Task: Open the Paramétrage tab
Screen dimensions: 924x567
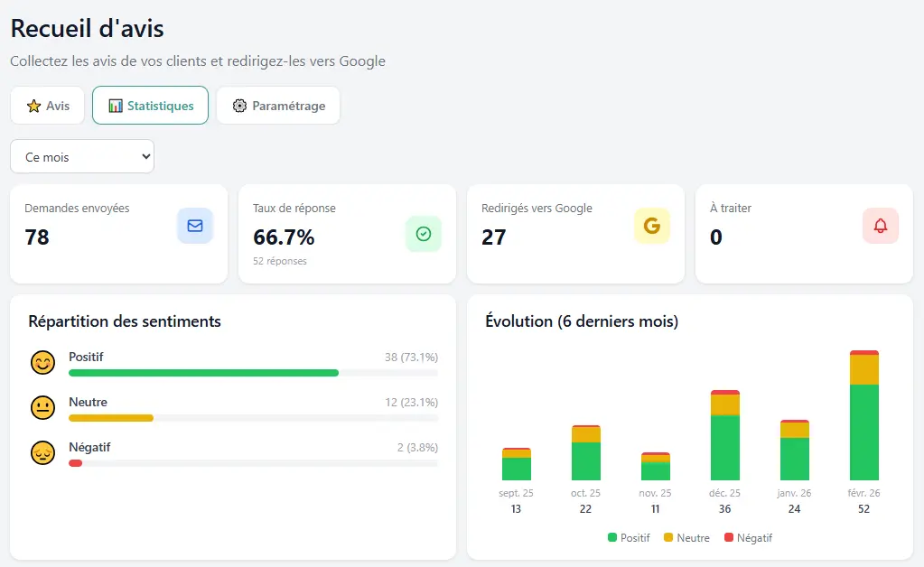Action: pyautogui.click(x=277, y=106)
